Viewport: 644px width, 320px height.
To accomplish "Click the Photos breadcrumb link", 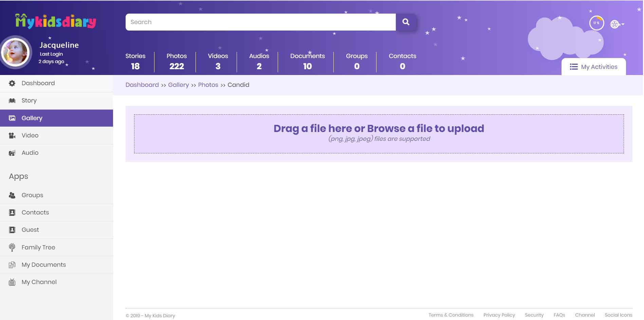I will [208, 85].
